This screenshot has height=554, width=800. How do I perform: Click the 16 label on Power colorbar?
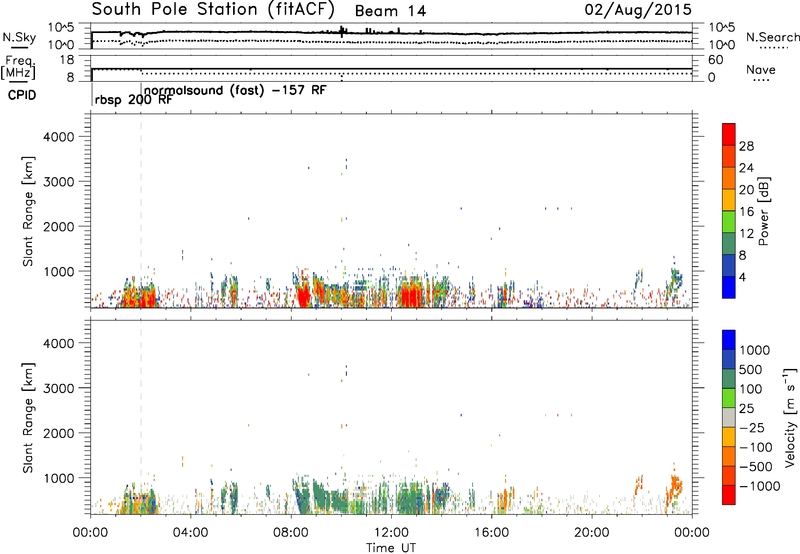pyautogui.click(x=746, y=212)
